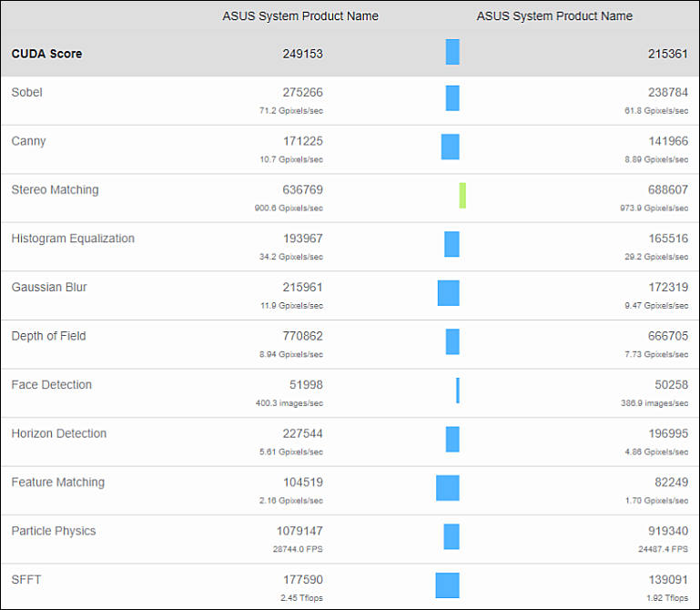Select Face Detection score 51998

(x=306, y=384)
